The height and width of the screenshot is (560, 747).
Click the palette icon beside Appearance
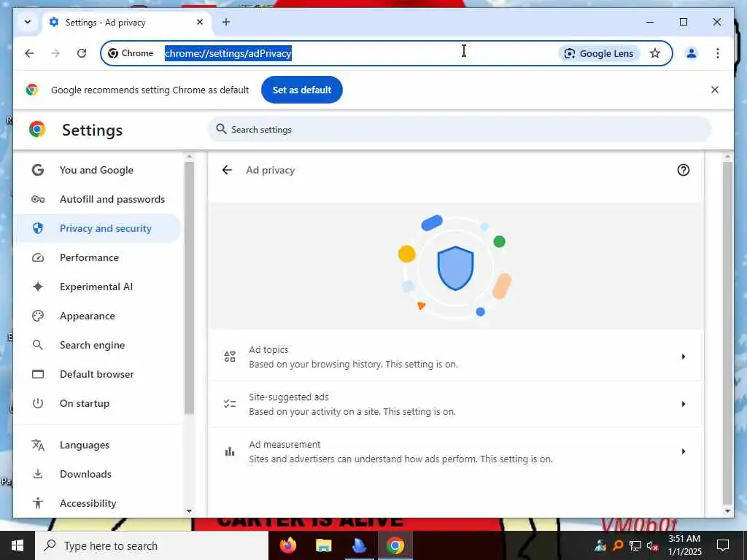[38, 316]
